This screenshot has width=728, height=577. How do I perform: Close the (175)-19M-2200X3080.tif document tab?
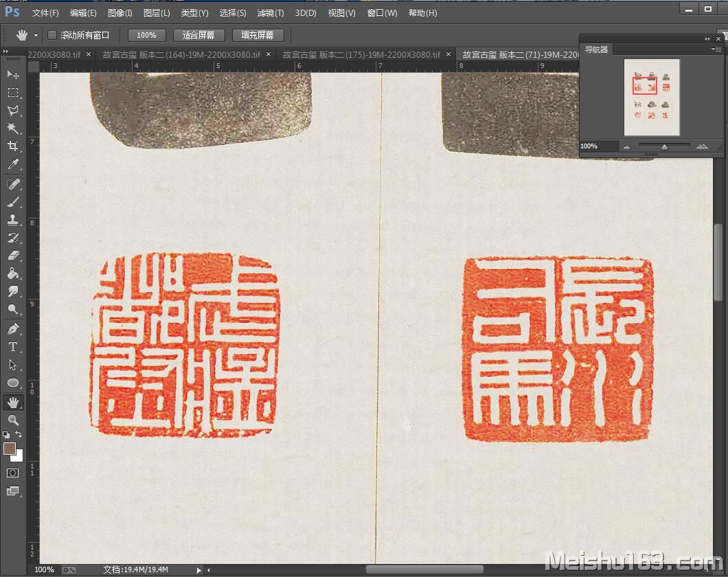pos(448,54)
